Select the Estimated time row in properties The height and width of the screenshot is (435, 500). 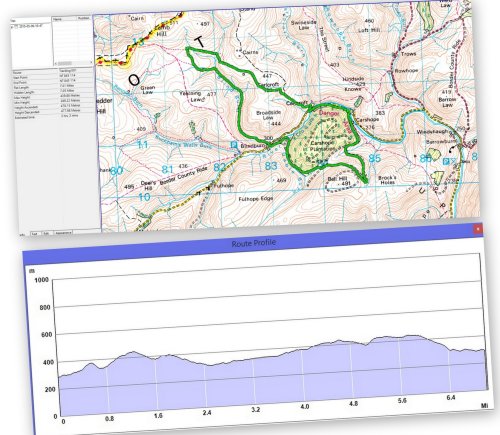[54, 117]
